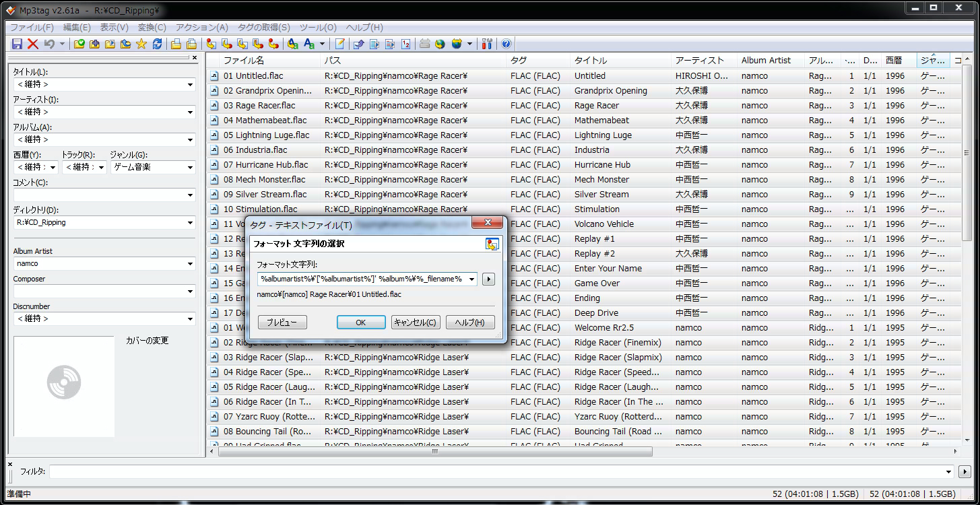Expand the Actions dropdown arrow

click(322, 44)
